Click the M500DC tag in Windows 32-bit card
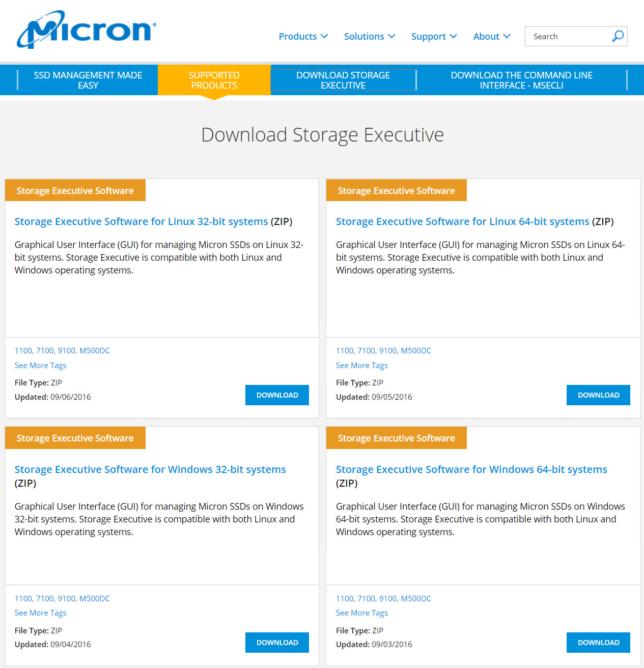Screen dimensions: 644x668 (95, 599)
